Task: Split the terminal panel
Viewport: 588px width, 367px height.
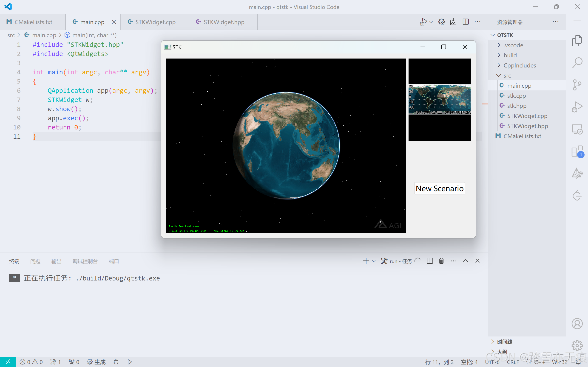Action: tap(430, 261)
